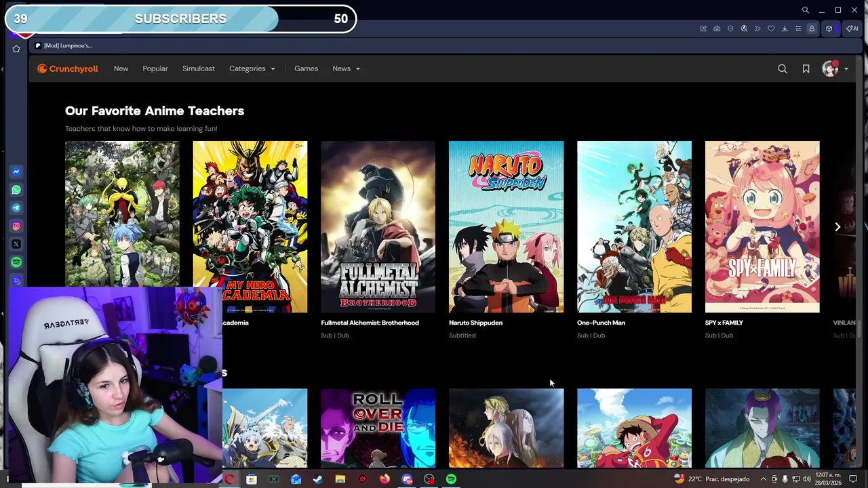Click the send/flow arrow toolbar icon
The image size is (868, 488).
click(757, 28)
